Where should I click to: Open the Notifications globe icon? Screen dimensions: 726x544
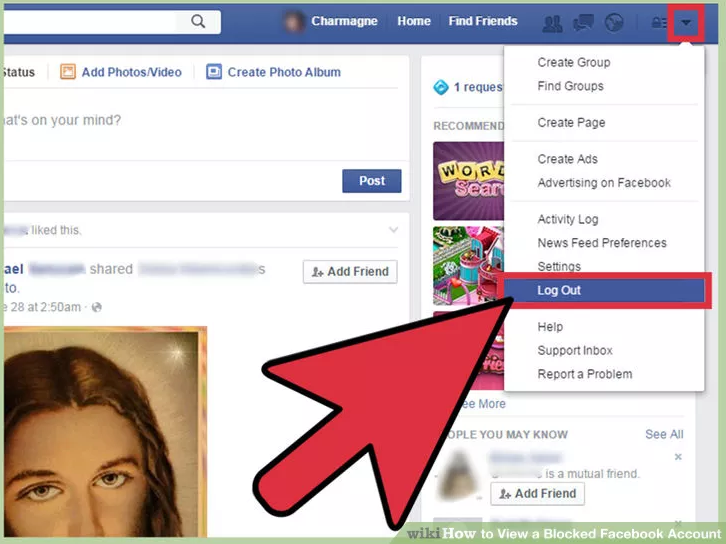(x=614, y=22)
